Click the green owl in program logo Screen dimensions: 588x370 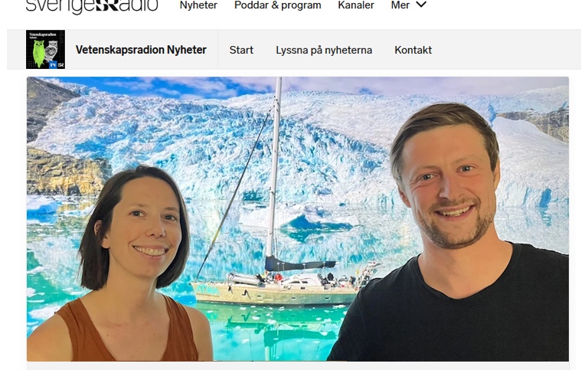pos(38,54)
